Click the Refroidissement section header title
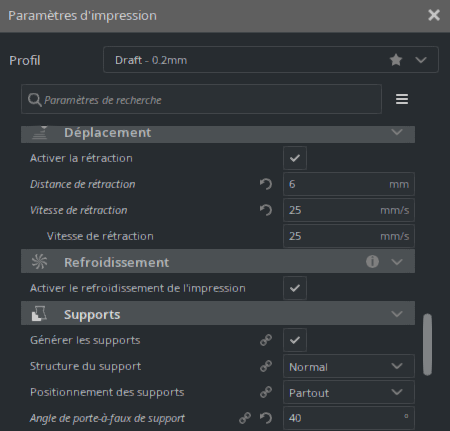 pyautogui.click(x=116, y=262)
